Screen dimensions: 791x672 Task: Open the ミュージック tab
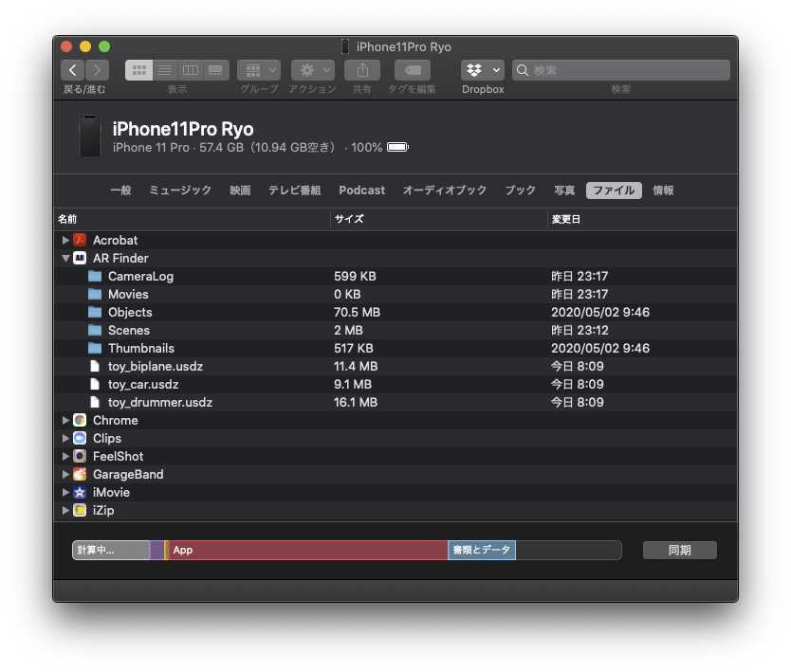(180, 191)
